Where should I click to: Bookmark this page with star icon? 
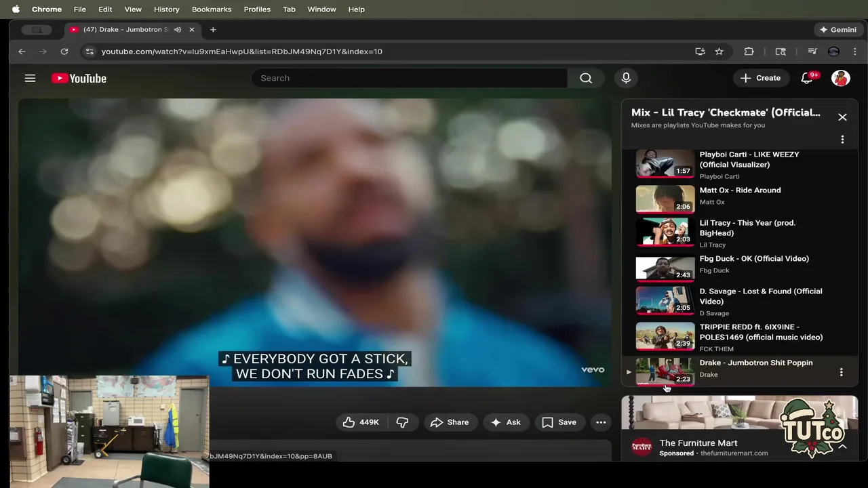tap(719, 52)
